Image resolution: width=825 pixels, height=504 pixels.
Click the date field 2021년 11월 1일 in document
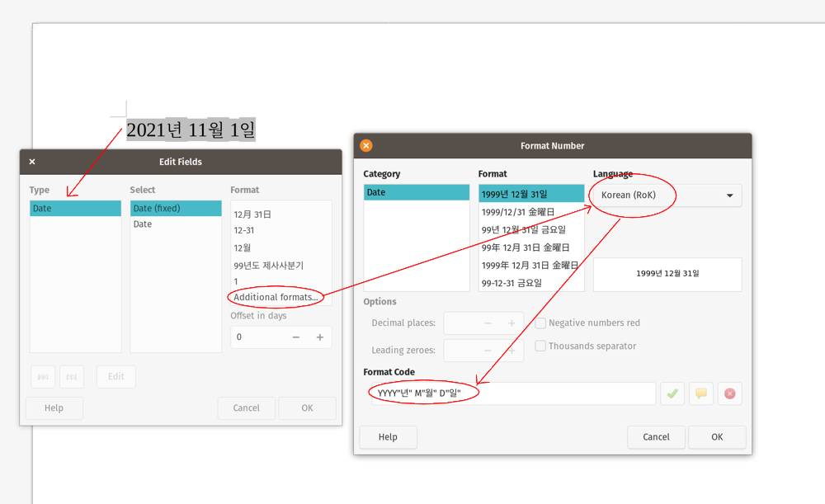pyautogui.click(x=191, y=130)
